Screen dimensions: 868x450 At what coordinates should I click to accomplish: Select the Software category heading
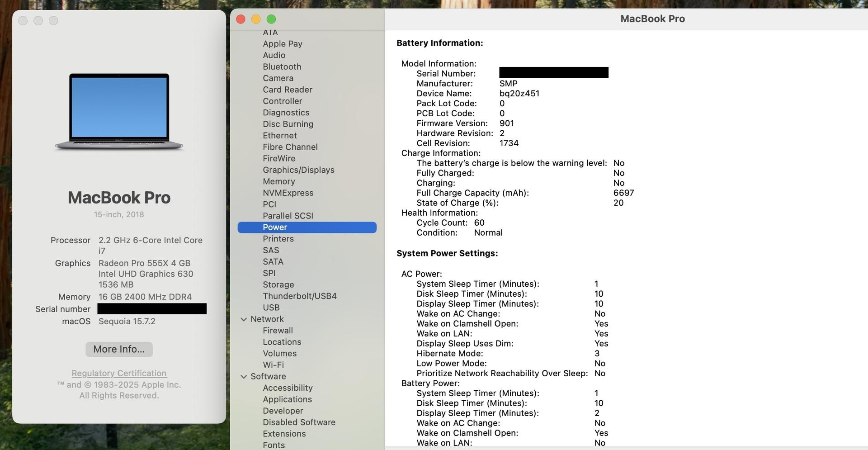(x=268, y=376)
